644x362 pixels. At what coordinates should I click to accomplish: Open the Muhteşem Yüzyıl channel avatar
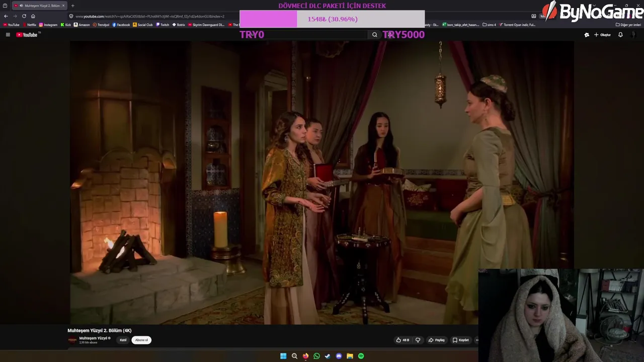[72, 340]
